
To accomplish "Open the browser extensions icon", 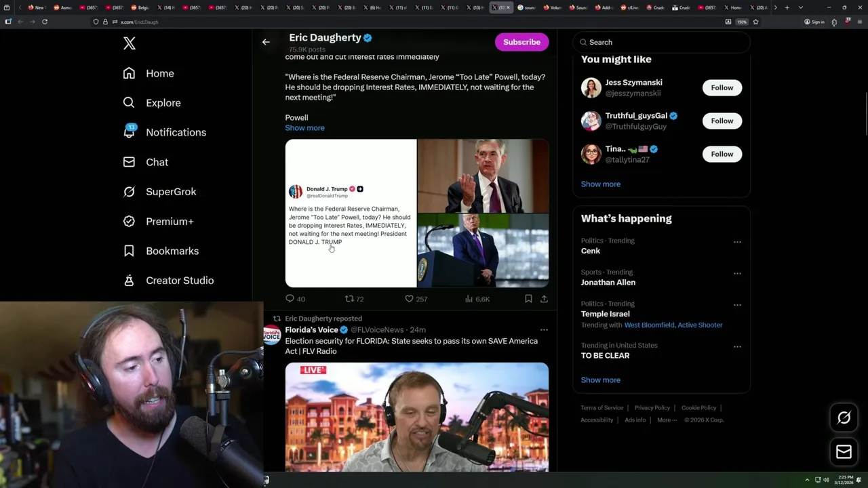I will pyautogui.click(x=834, y=22).
